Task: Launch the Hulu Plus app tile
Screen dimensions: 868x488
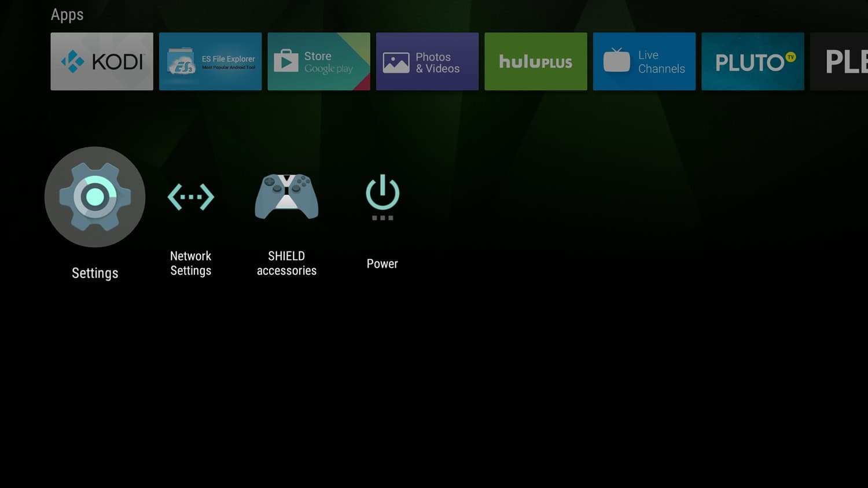Action: 536,61
